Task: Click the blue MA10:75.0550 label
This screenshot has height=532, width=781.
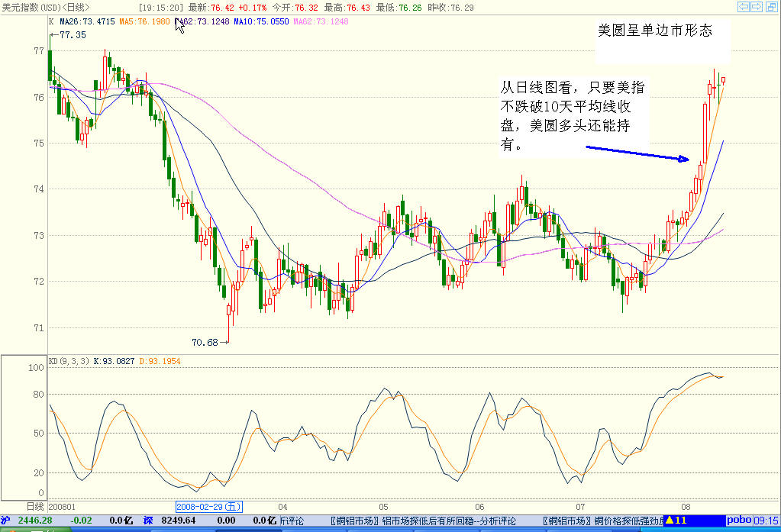Action: coord(261,22)
